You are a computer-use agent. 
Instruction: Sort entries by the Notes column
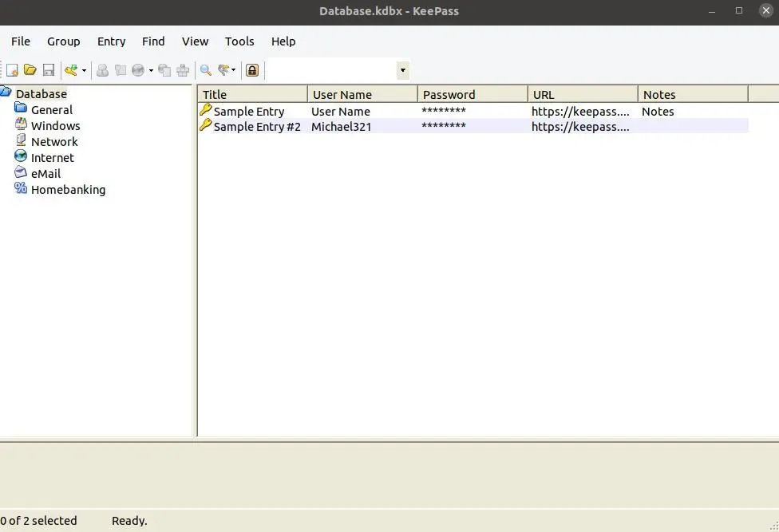pyautogui.click(x=693, y=94)
